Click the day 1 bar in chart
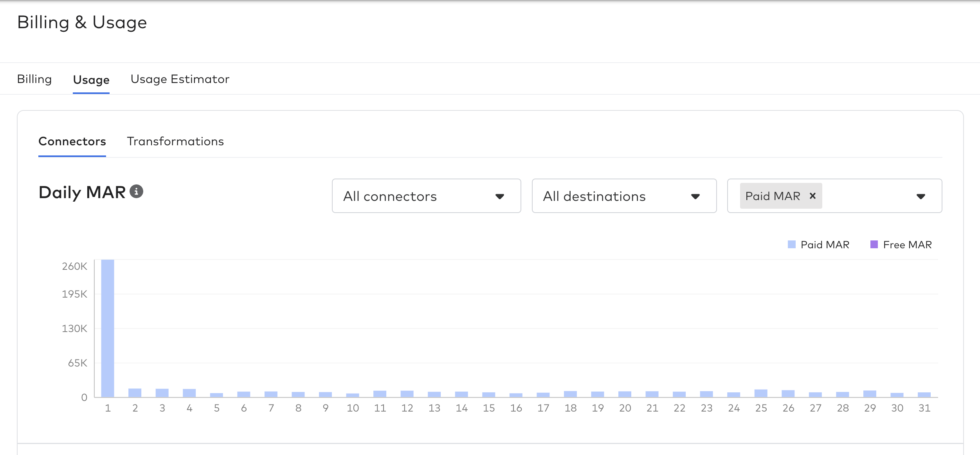The width and height of the screenshot is (980, 455). [x=108, y=328]
